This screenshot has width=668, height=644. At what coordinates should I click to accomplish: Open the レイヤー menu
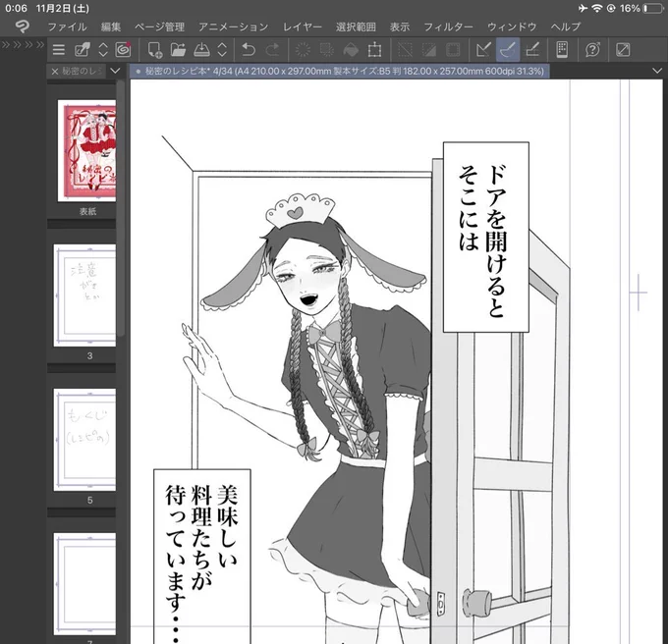click(302, 27)
